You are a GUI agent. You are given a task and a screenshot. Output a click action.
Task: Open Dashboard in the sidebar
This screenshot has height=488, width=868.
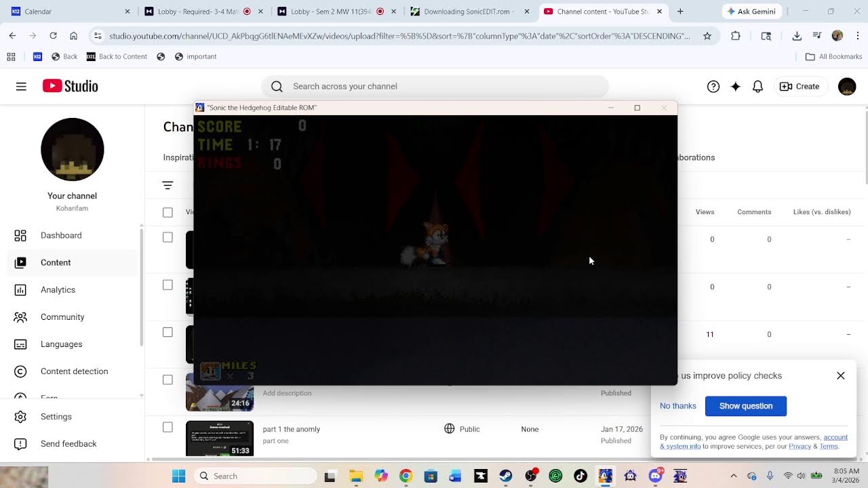73,235
